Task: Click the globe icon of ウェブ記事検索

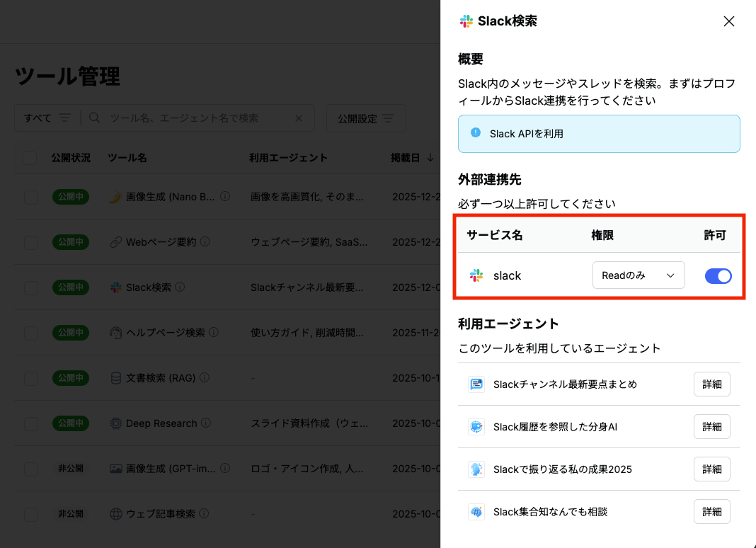Action: point(115,514)
